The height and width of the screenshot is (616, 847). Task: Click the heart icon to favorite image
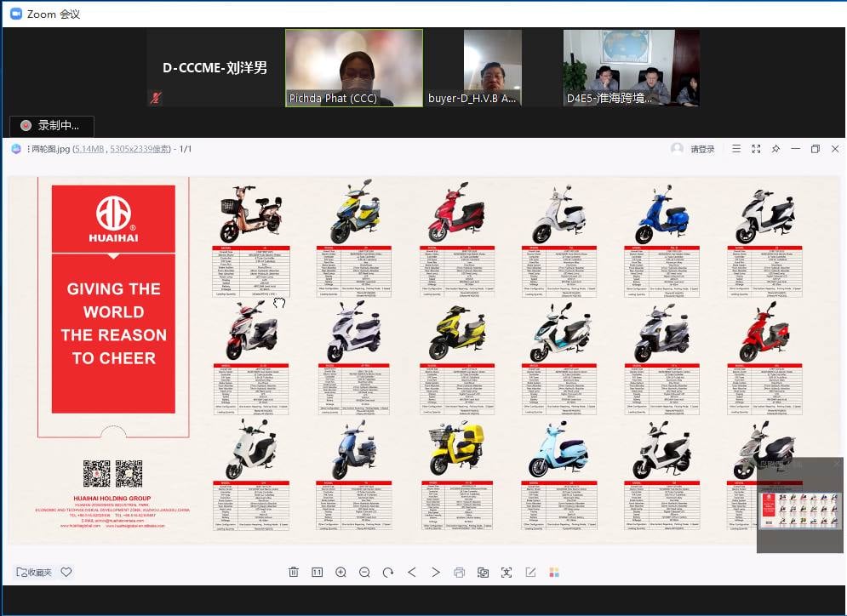coord(66,572)
